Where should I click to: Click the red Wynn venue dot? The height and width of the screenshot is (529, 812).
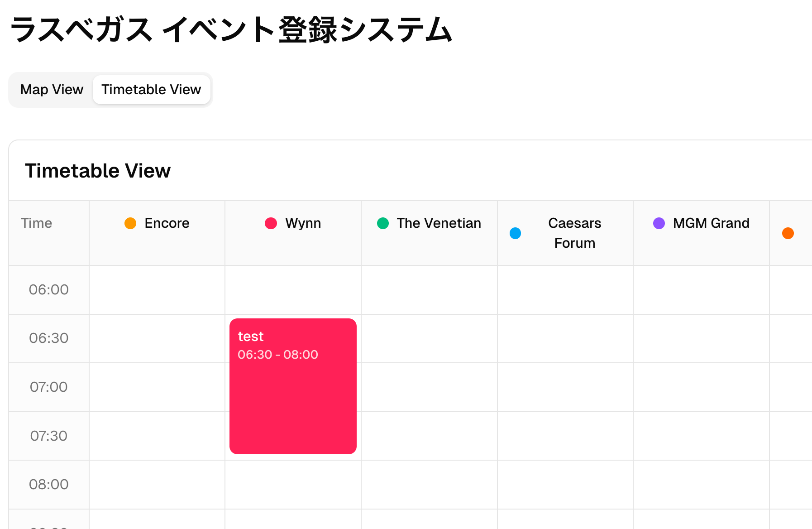[271, 223]
